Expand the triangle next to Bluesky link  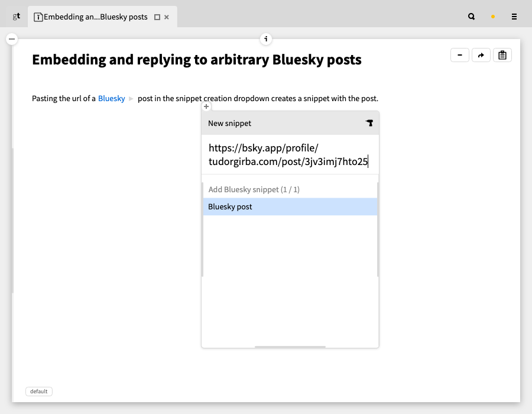click(x=131, y=99)
